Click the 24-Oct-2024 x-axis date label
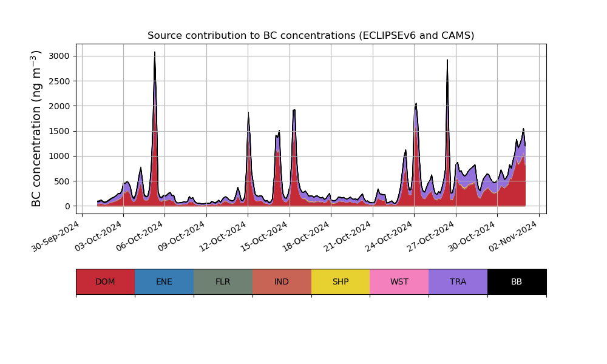 [x=388, y=237]
